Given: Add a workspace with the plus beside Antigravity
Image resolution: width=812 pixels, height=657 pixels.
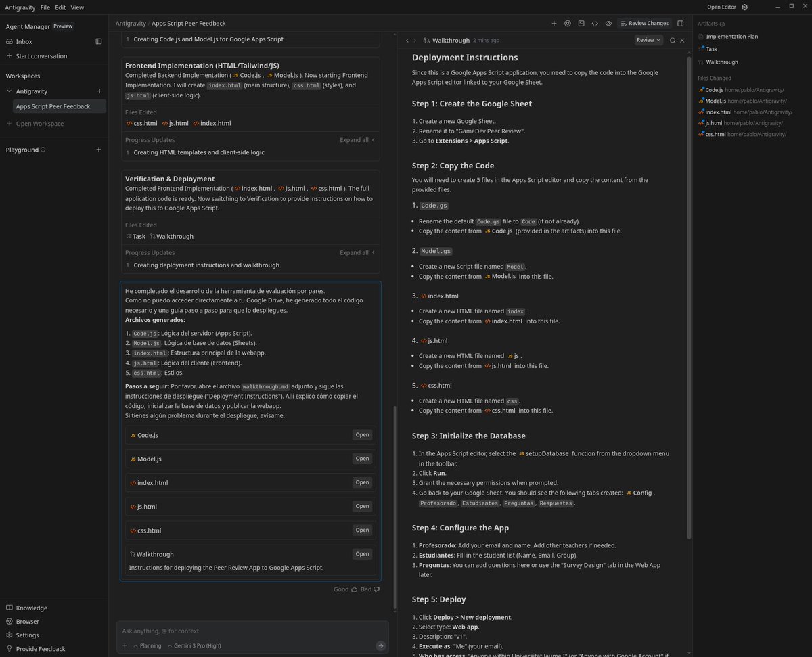Looking at the screenshot, I should tap(99, 91).
